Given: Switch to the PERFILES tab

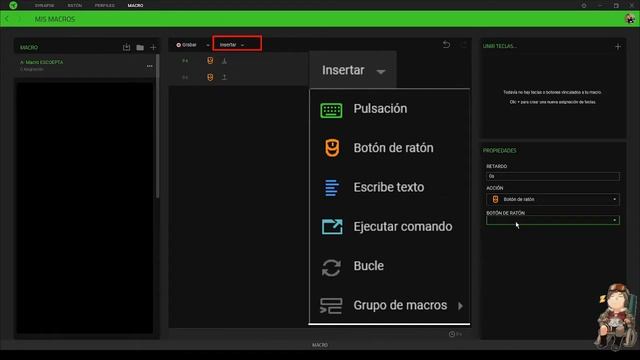Looking at the screenshot, I should 105,6.
